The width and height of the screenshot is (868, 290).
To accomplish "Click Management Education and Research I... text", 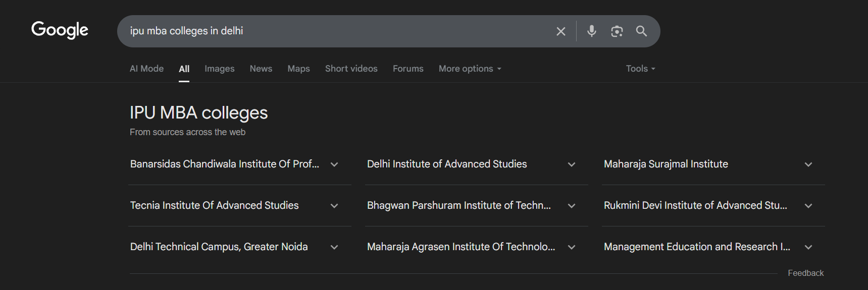I will click(x=697, y=247).
